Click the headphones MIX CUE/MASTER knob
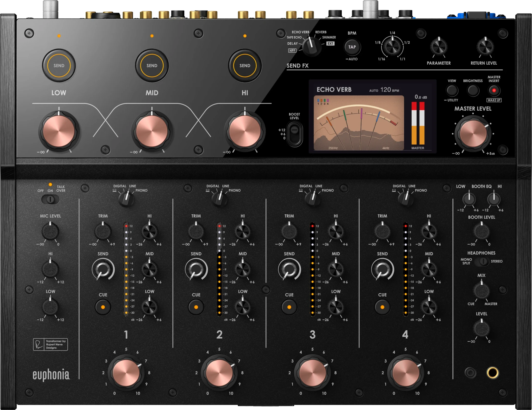This screenshot has height=410, width=532. [482, 290]
